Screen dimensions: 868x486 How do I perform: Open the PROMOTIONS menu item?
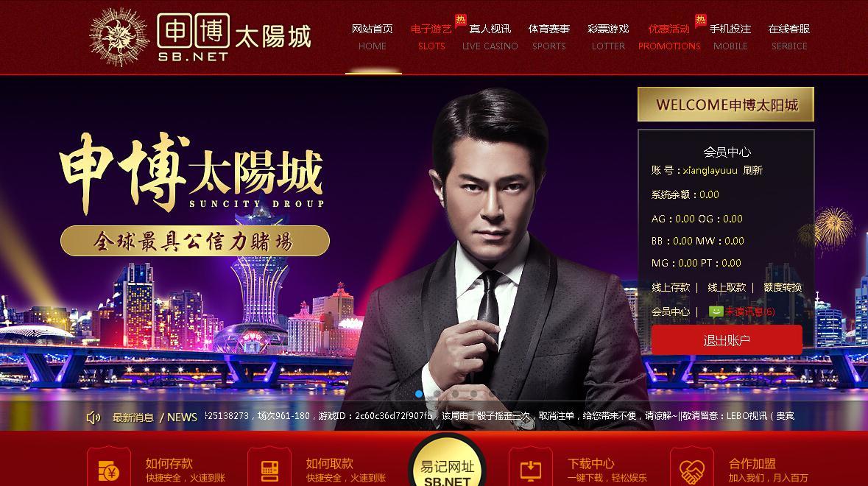[x=669, y=37]
